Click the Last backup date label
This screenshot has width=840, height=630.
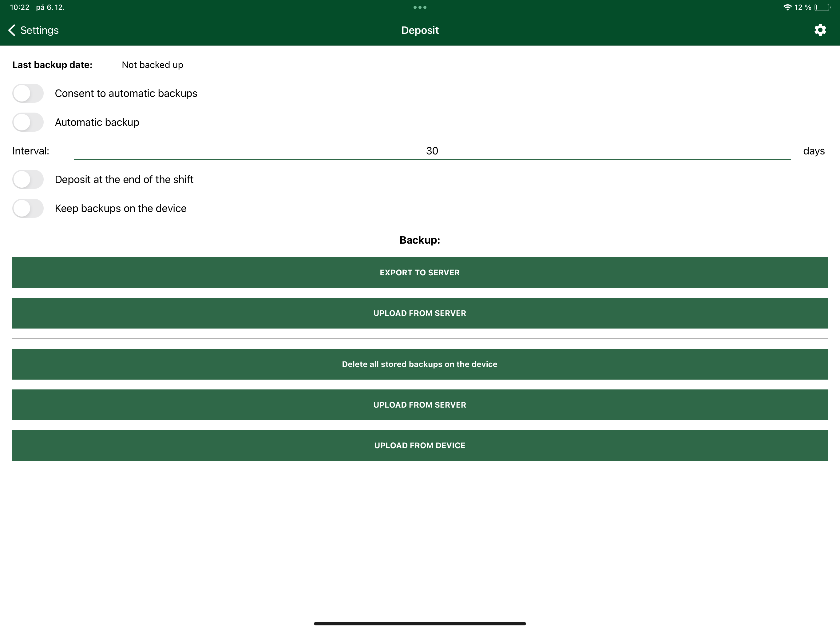coord(52,65)
